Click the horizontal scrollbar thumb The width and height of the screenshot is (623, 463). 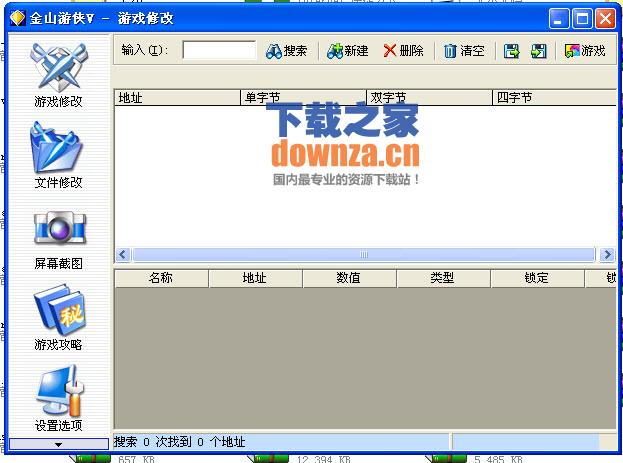click(364, 254)
